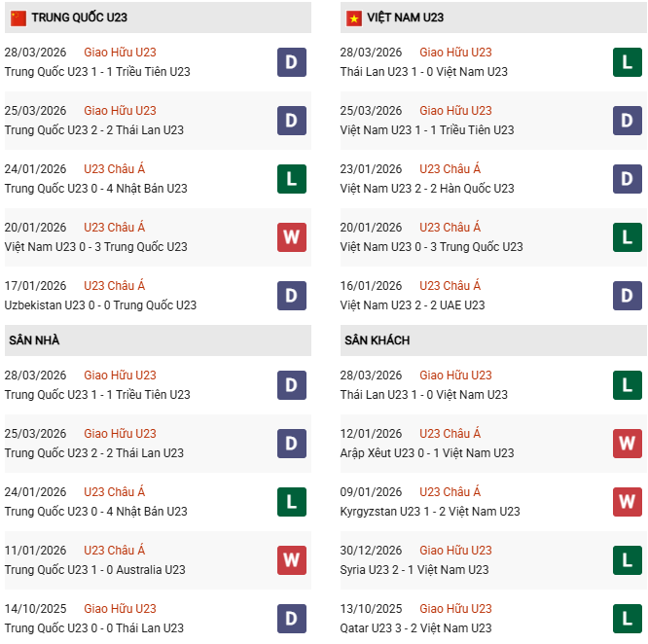Click the Vietnam flag icon
The height and width of the screenshot is (644, 648).
click(x=353, y=18)
